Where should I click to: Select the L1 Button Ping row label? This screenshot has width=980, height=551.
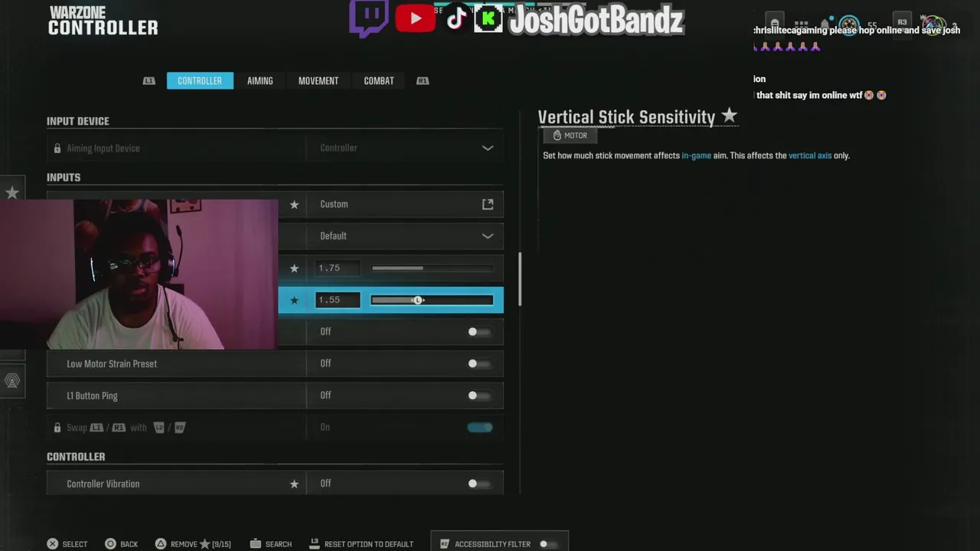pos(92,396)
